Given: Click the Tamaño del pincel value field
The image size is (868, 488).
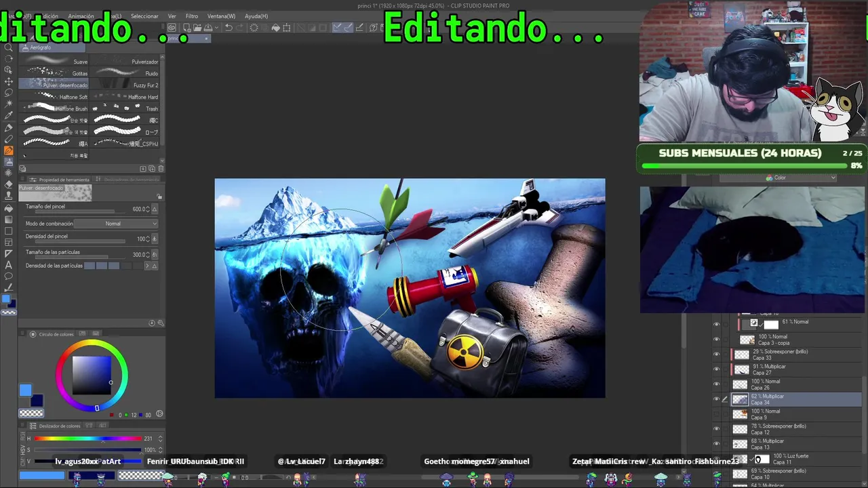Looking at the screenshot, I should (x=138, y=209).
